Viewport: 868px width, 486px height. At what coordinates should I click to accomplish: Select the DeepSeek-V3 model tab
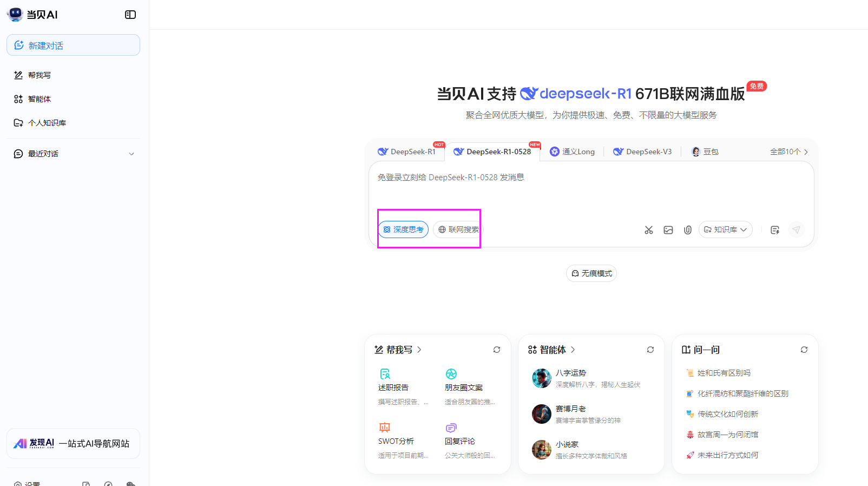click(x=642, y=152)
